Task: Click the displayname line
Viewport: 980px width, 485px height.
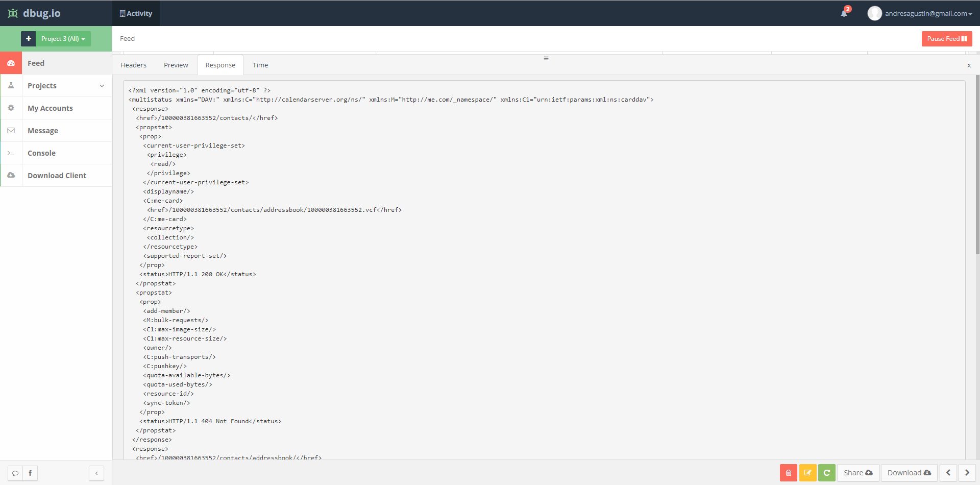Action: [168, 191]
